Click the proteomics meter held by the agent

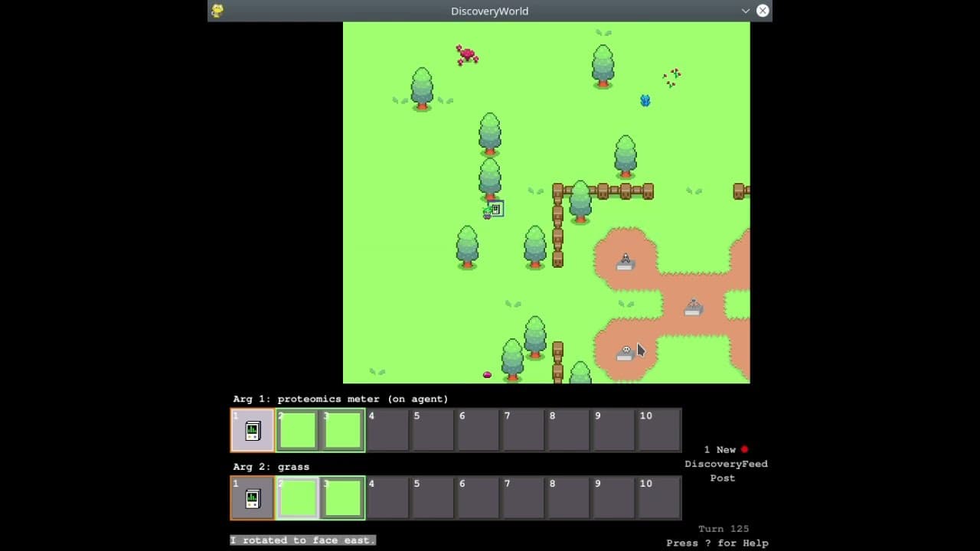coord(496,209)
